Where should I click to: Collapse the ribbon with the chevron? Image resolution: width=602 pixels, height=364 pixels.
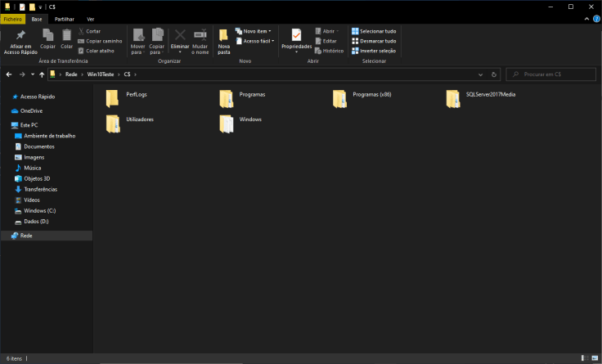point(586,19)
